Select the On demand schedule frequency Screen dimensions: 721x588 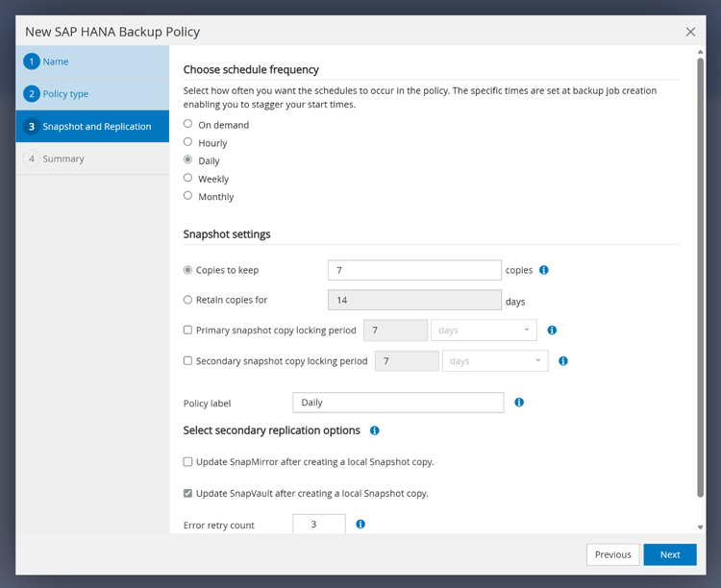click(x=188, y=124)
